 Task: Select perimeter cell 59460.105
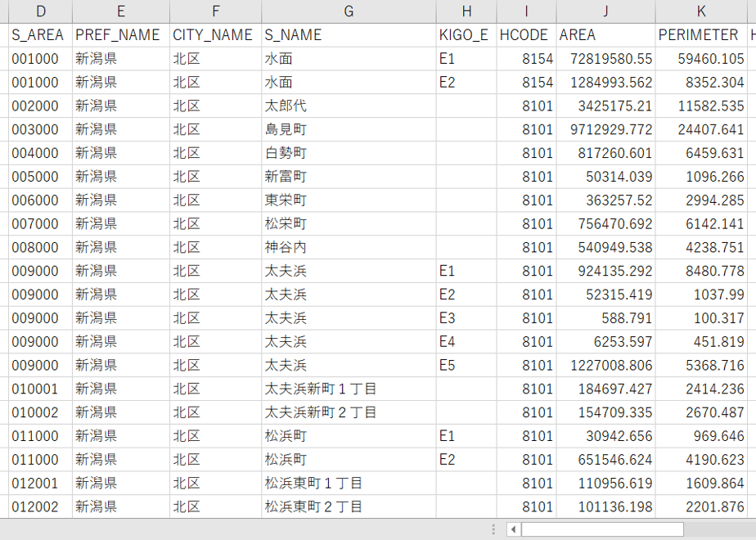701,59
